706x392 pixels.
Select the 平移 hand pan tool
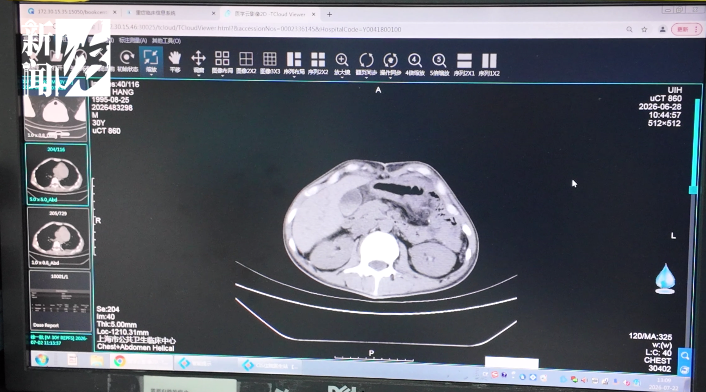175,61
